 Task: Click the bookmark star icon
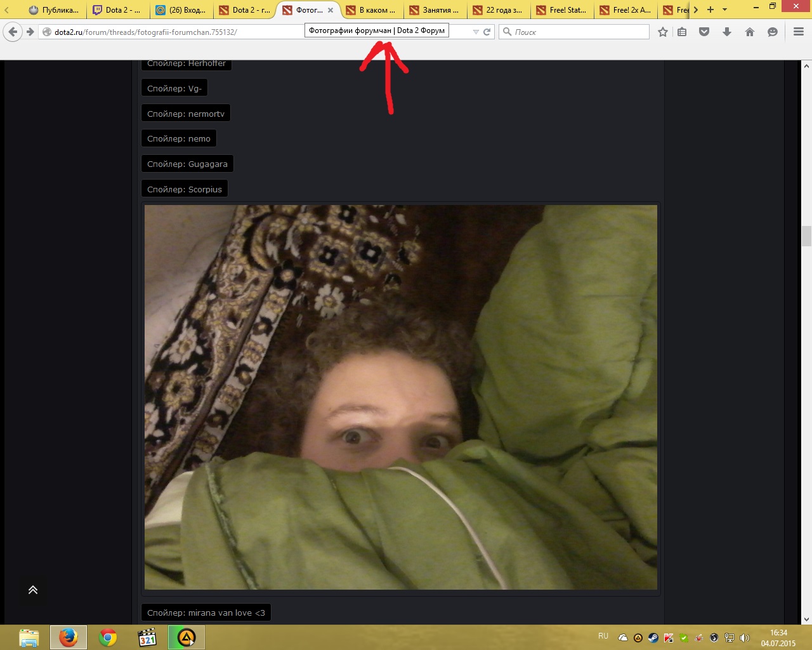point(663,32)
